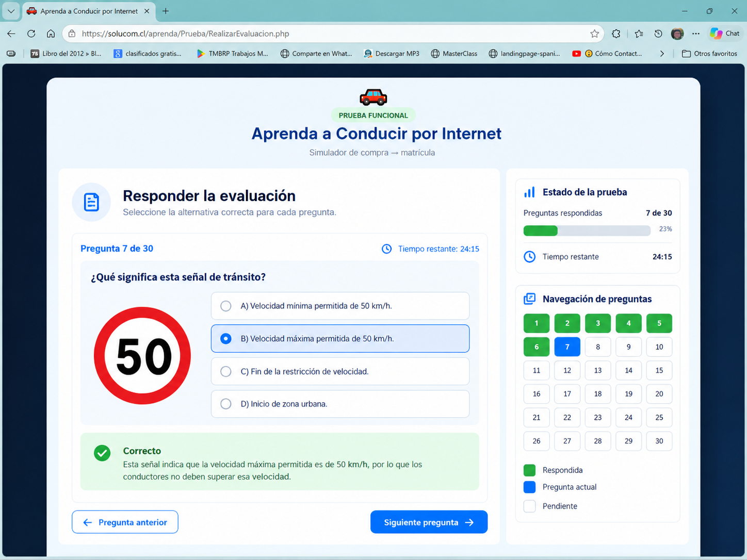This screenshot has height=560, width=747.
Task: Click the user profile avatar
Action: pyautogui.click(x=677, y=34)
